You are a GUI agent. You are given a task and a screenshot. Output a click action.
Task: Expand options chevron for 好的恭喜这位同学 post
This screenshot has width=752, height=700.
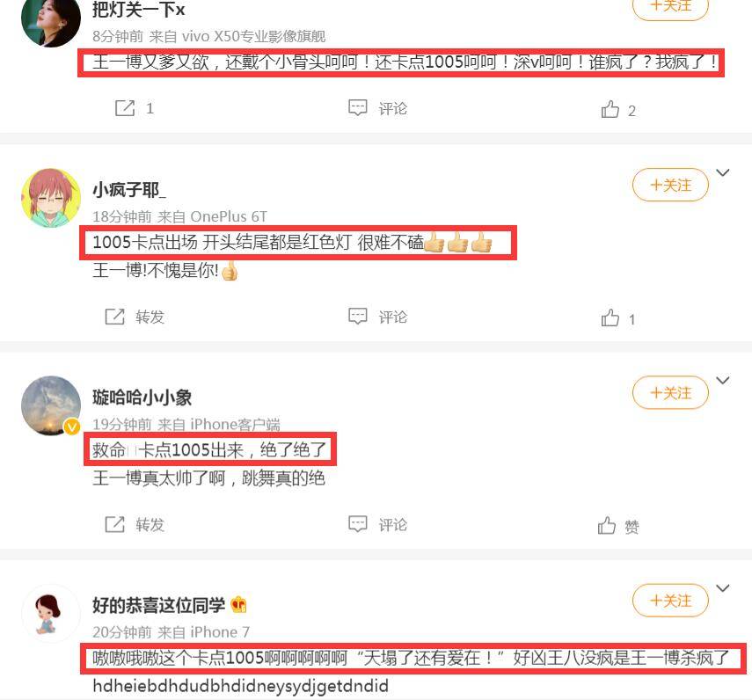723,587
